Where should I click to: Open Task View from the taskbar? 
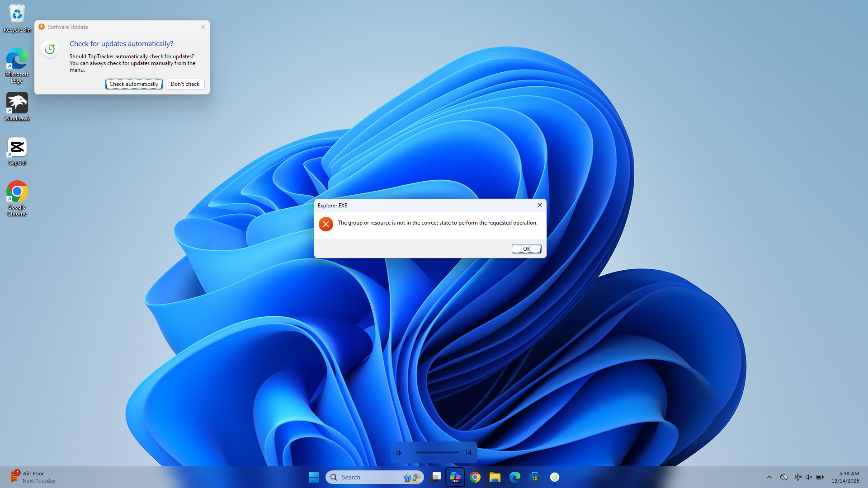pyautogui.click(x=435, y=477)
